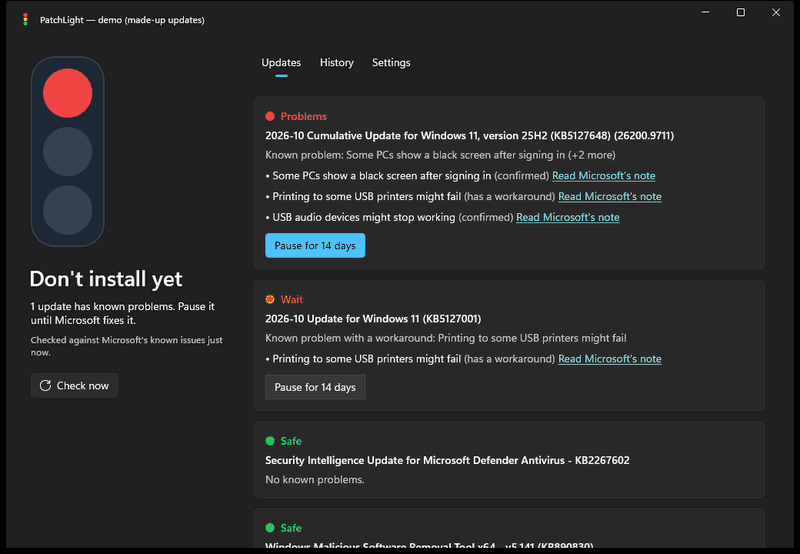The image size is (800, 554).
Task: Click Check now button
Action: [x=74, y=386]
